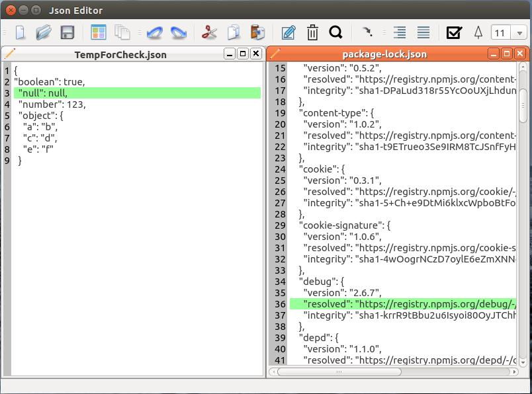Click "version": "2.6.7" on line 35
Viewport: 532px width, 394px height.
pos(342,293)
